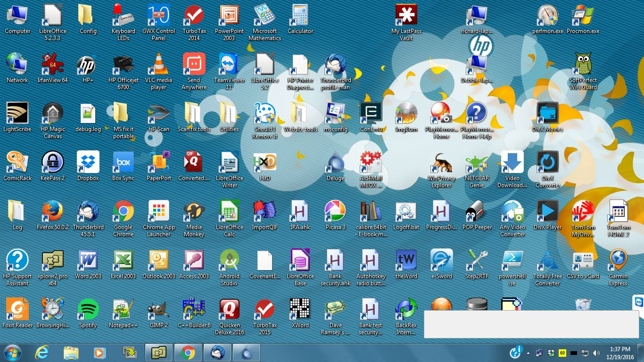Click the Windows Start button
644x362 pixels.
coord(12,352)
